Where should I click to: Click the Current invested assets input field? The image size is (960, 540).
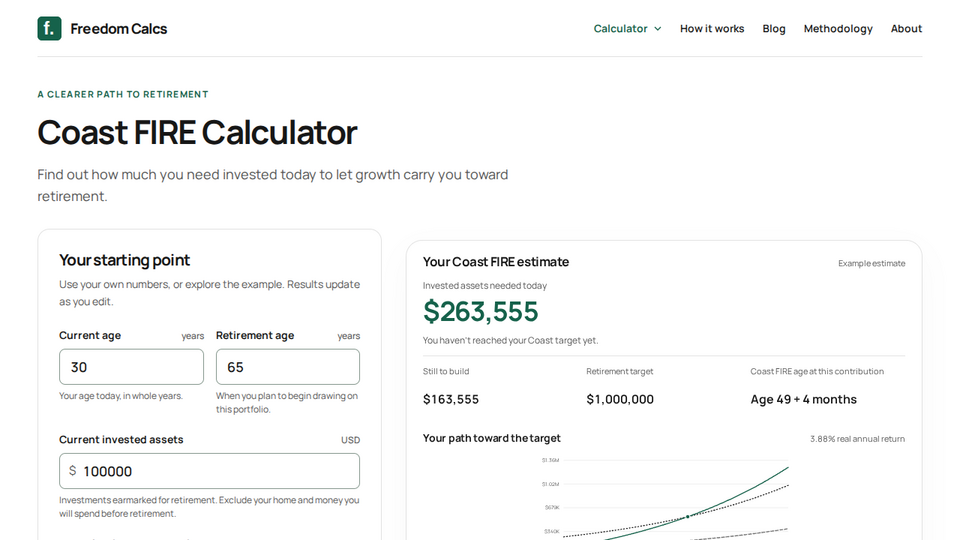pyautogui.click(x=209, y=471)
